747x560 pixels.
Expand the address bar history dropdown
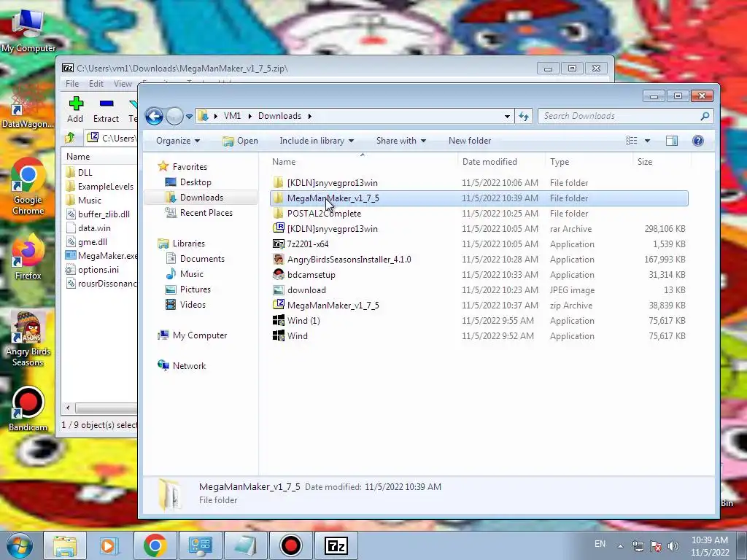[x=507, y=116]
